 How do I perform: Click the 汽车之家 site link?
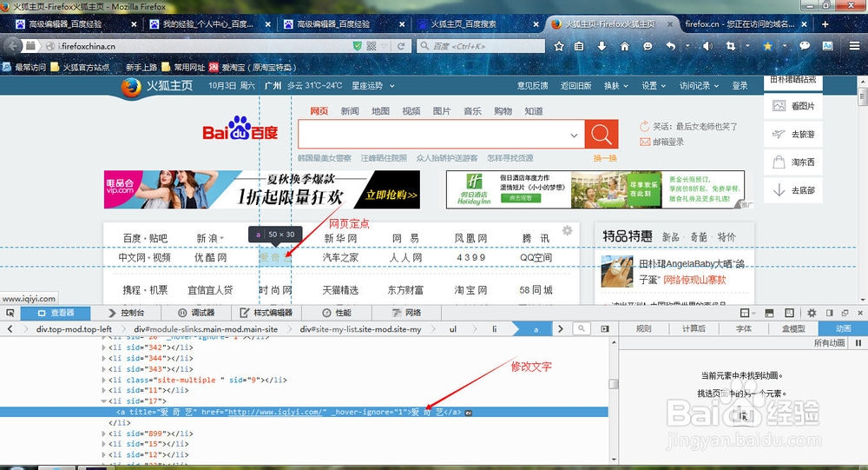340,258
